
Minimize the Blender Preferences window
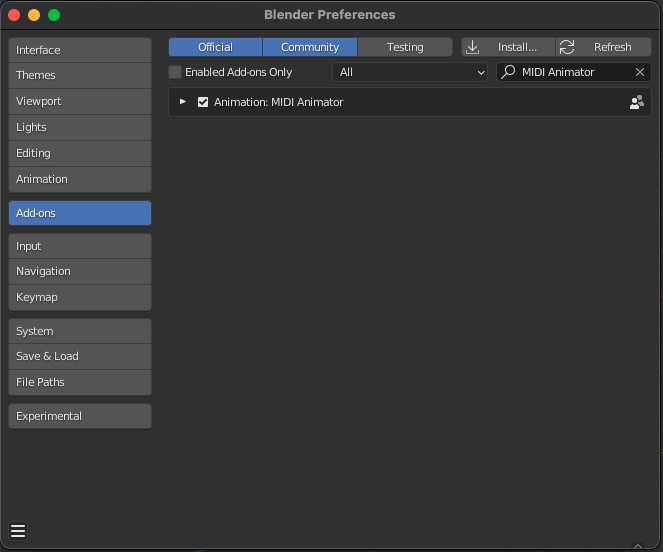pos(34,15)
